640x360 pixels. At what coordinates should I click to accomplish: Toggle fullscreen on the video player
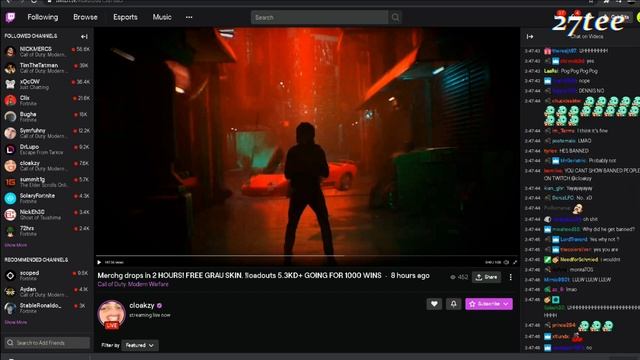click(515, 262)
